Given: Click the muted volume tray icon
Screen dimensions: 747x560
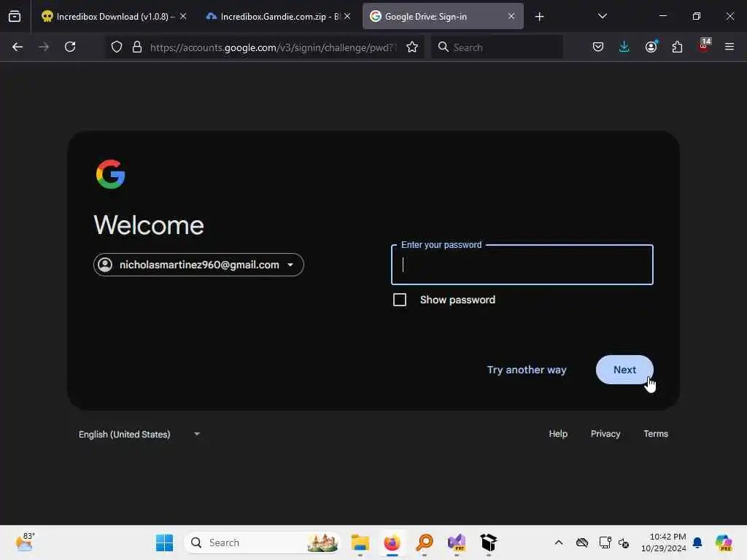Looking at the screenshot, I should pyautogui.click(x=624, y=542).
